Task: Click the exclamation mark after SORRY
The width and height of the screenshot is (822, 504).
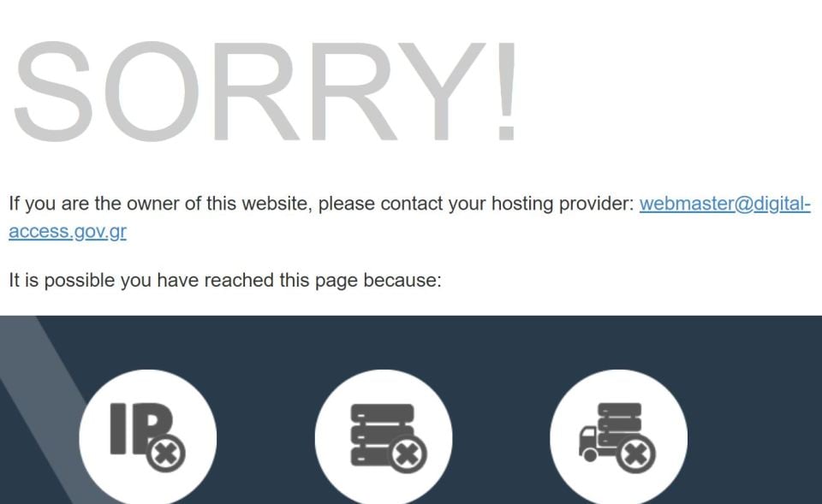Action: pos(506,92)
